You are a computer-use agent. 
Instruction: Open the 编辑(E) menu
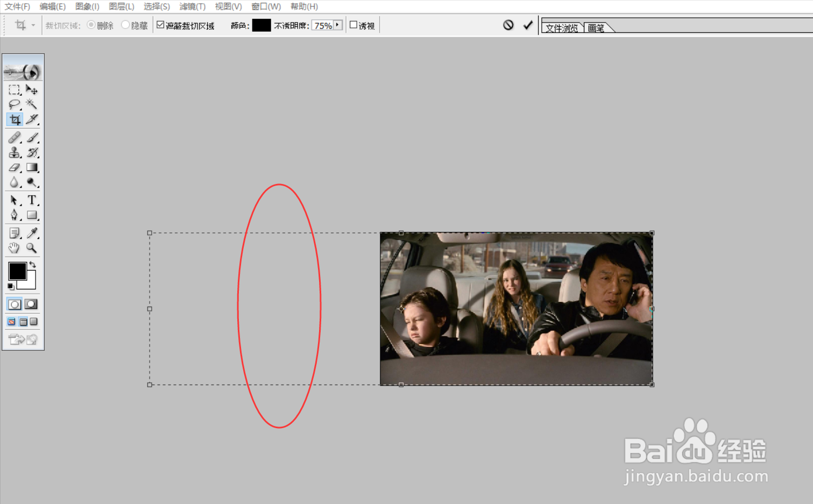click(52, 6)
